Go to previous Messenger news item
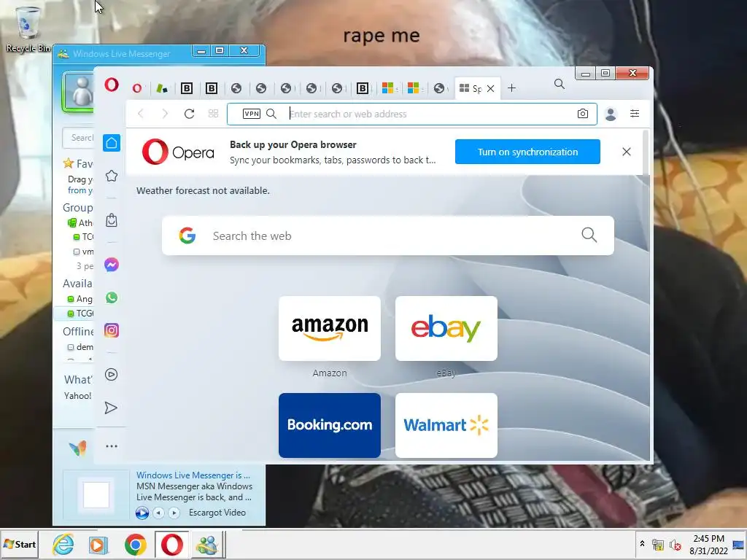 point(158,513)
